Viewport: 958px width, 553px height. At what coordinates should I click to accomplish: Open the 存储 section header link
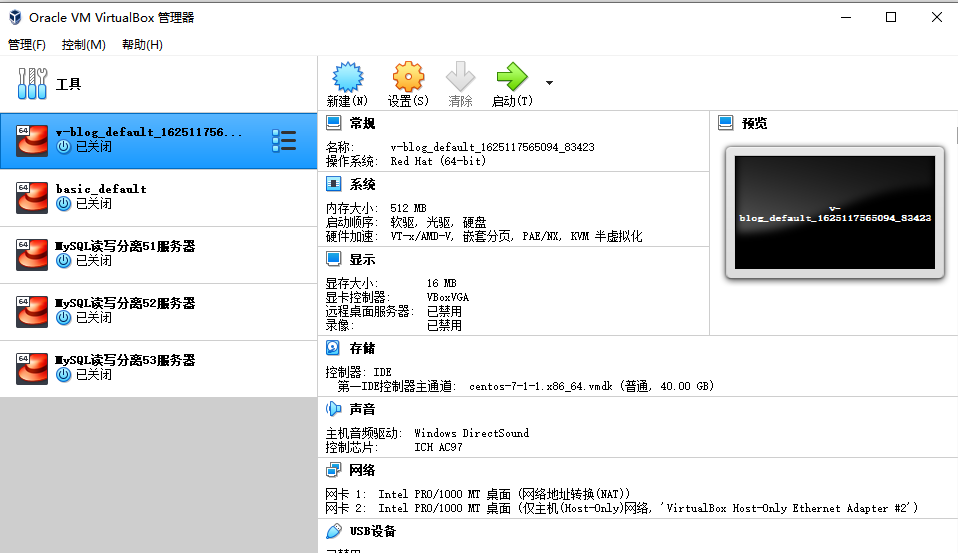(x=362, y=348)
